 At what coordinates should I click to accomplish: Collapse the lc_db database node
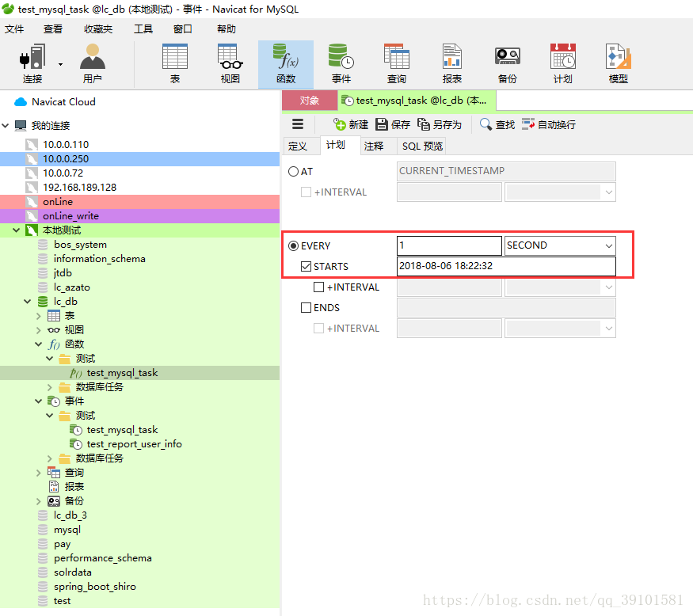[28, 302]
